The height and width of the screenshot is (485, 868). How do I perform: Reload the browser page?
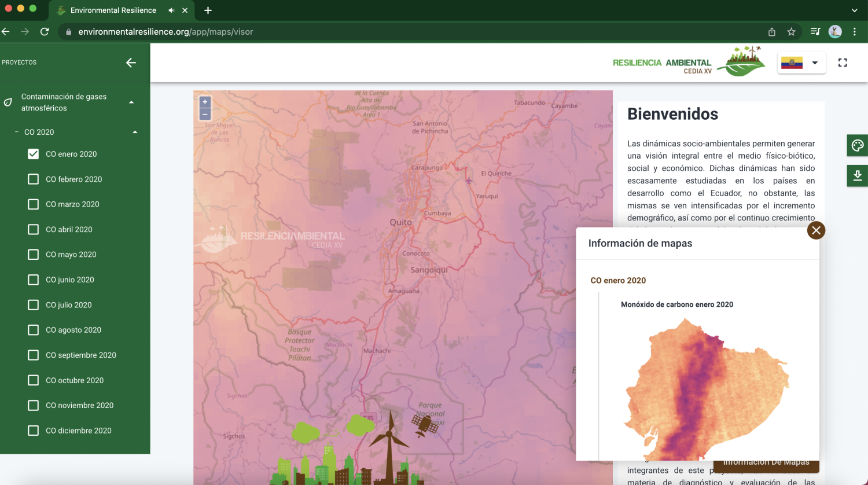click(45, 32)
